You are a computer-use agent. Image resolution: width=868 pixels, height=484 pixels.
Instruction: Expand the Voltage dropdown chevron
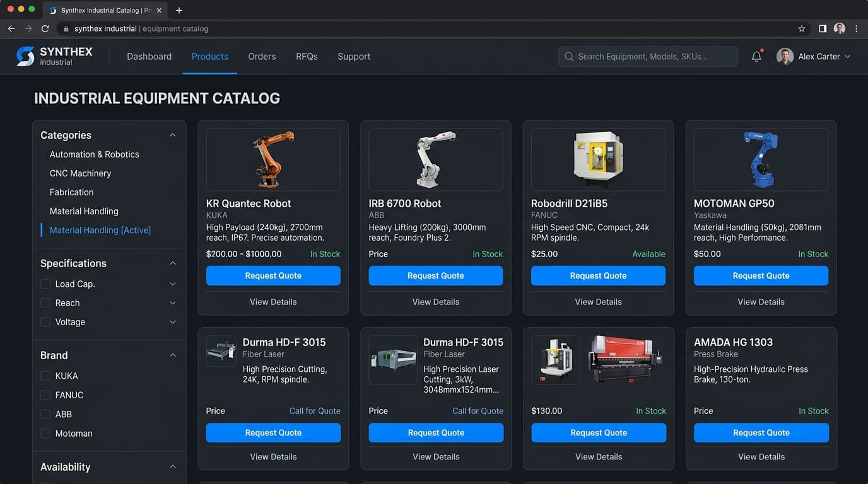(x=173, y=322)
